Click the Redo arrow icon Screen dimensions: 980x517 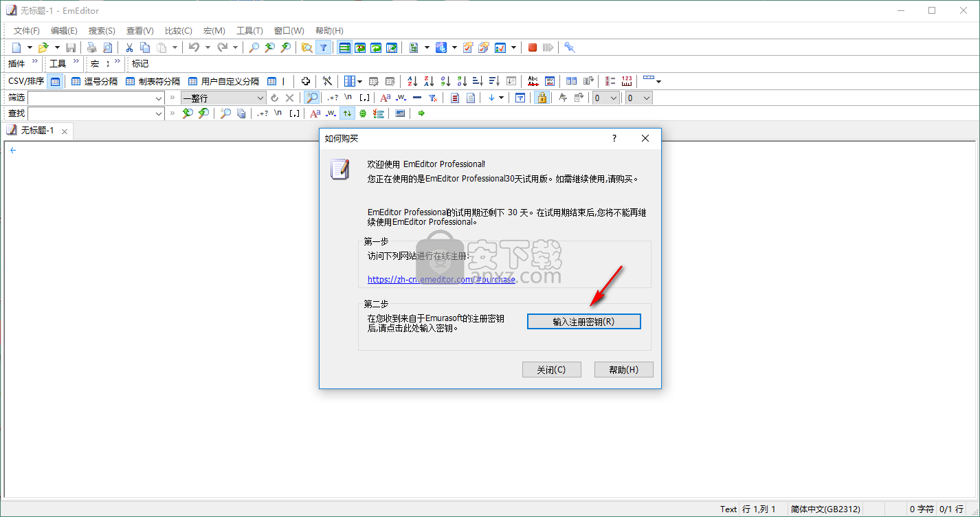click(x=222, y=47)
